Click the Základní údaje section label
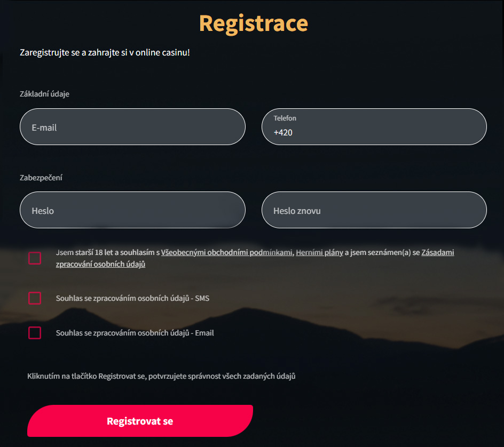Image resolution: width=504 pixels, height=447 pixels. click(44, 94)
